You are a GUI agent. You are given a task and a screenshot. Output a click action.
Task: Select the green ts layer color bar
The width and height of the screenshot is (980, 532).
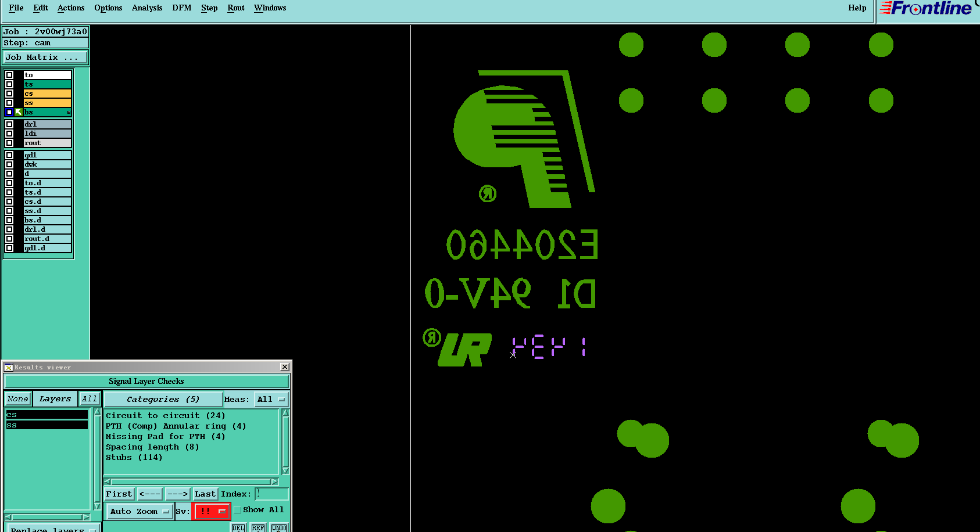pos(47,84)
